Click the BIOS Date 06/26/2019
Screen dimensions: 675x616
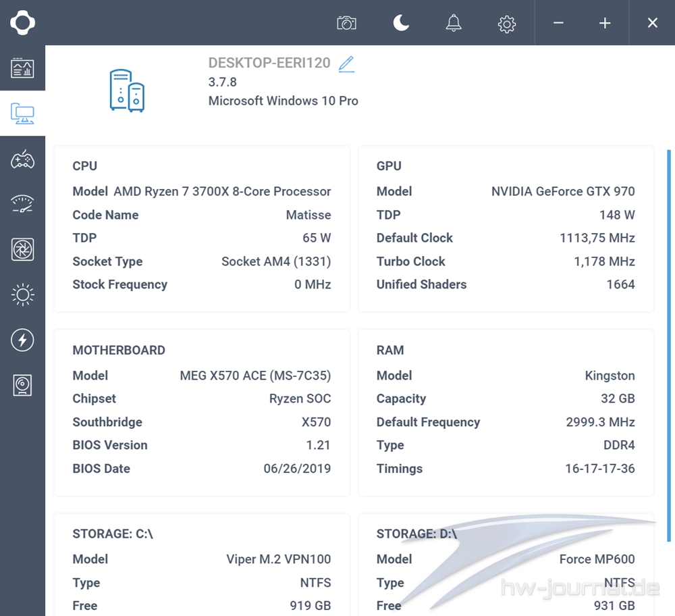coord(297,469)
